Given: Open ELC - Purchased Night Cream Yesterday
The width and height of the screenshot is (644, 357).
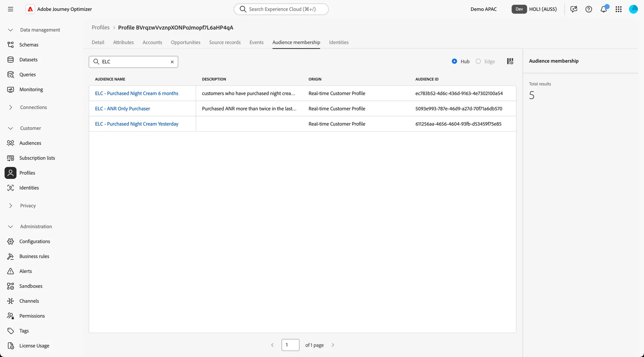Looking at the screenshot, I should click(x=137, y=124).
